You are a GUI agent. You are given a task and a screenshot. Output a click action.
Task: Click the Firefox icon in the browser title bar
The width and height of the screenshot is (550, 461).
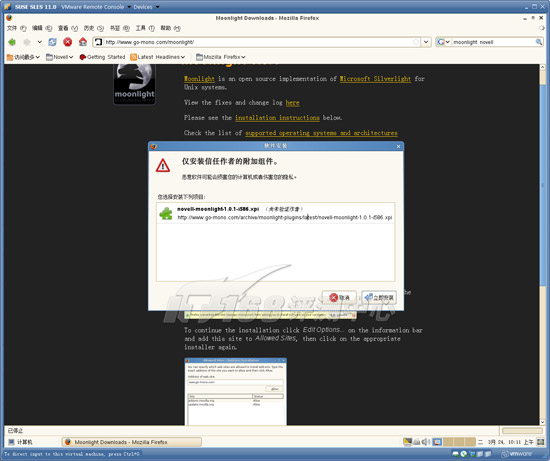click(x=9, y=18)
